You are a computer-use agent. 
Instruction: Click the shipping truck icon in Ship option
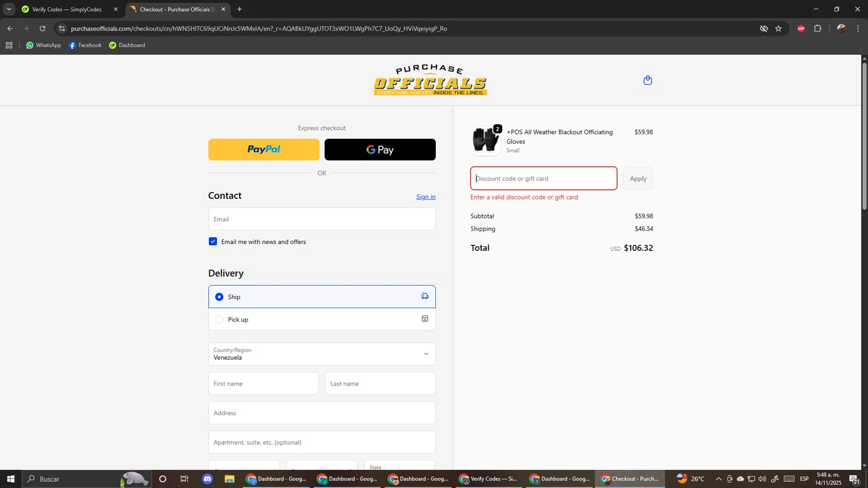[425, 297]
